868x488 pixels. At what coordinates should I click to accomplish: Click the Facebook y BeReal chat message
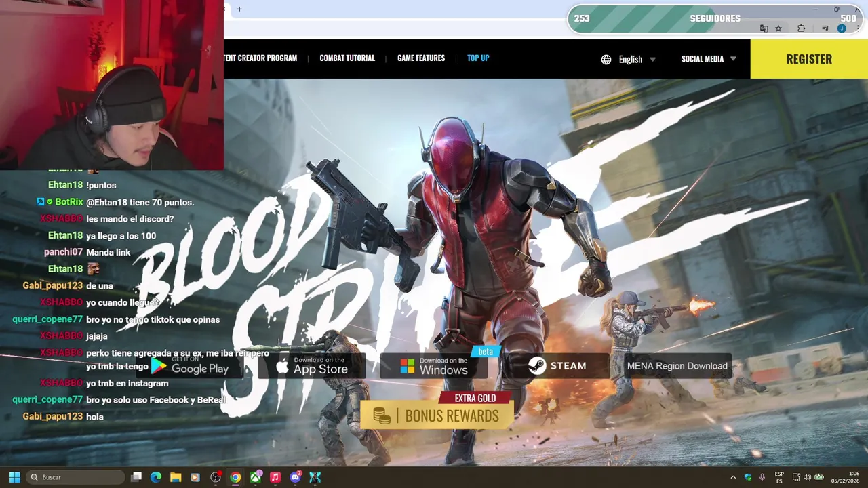tap(156, 400)
